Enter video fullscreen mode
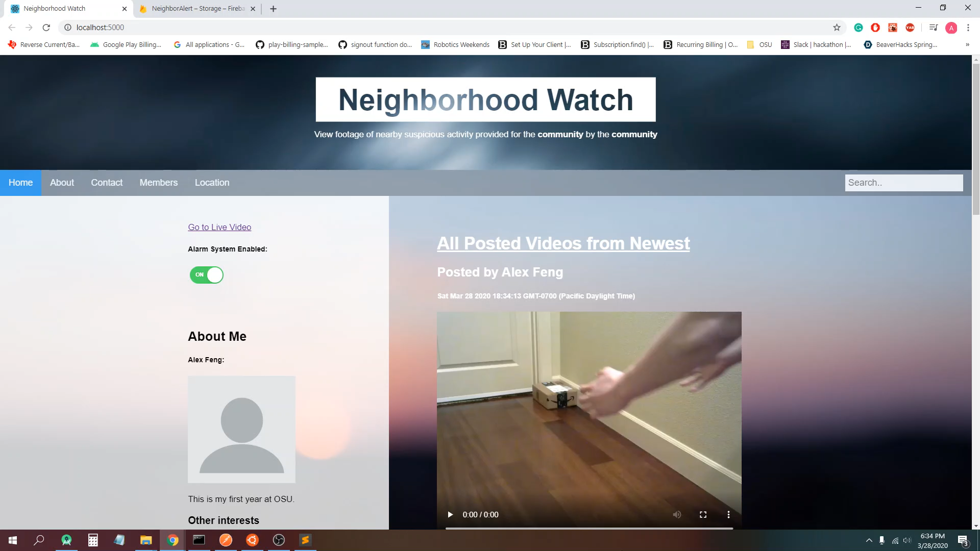This screenshot has height=551, width=980. coord(703,514)
